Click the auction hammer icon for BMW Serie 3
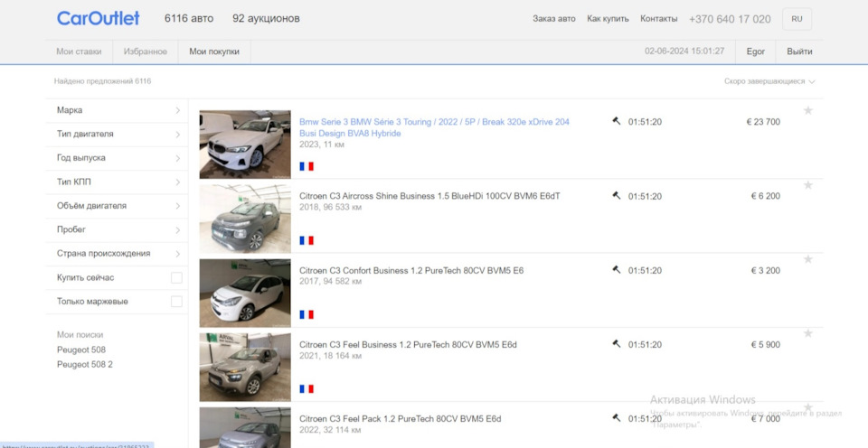This screenshot has height=448, width=868. 616,121
